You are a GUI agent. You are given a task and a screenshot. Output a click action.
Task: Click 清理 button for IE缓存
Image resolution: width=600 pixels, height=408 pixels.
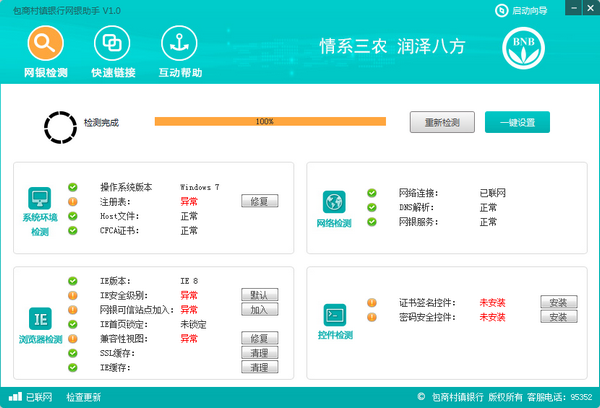tap(259, 367)
